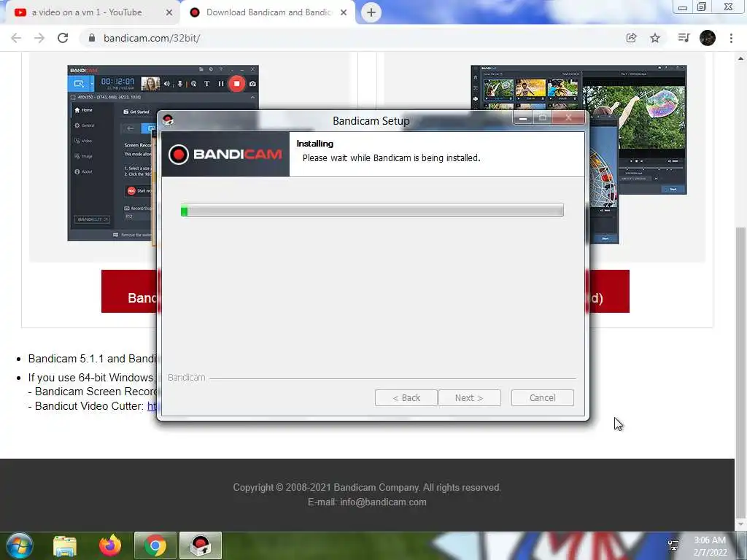Click Next in Bandicam Setup

click(x=469, y=397)
